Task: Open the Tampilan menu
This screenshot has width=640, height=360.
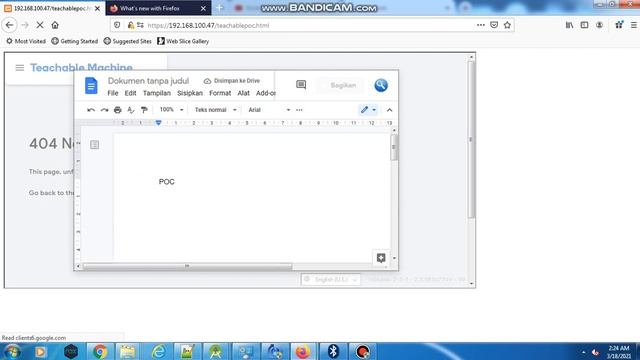Action: click(x=157, y=93)
